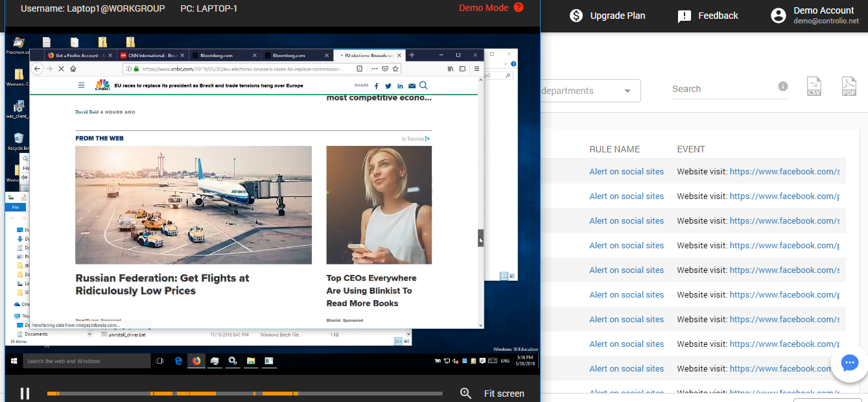Open first Alert on social sites rule
Viewport: 868px width, 402px height.
(x=626, y=172)
